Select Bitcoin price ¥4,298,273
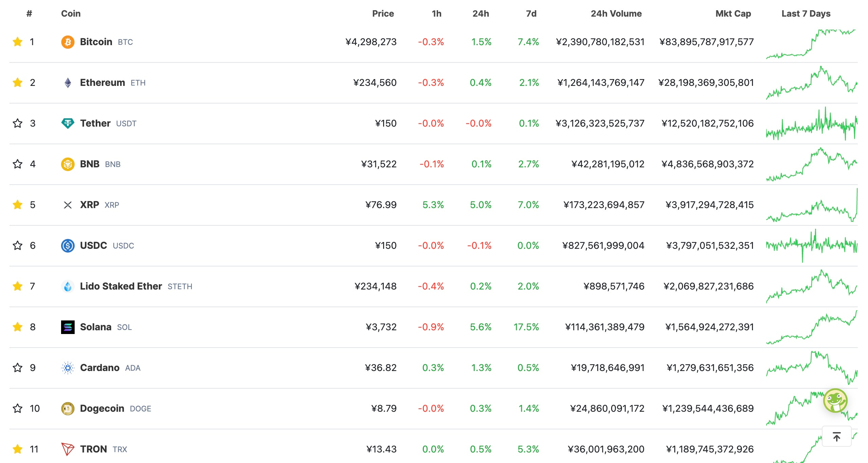The height and width of the screenshot is (463, 868). click(x=371, y=42)
